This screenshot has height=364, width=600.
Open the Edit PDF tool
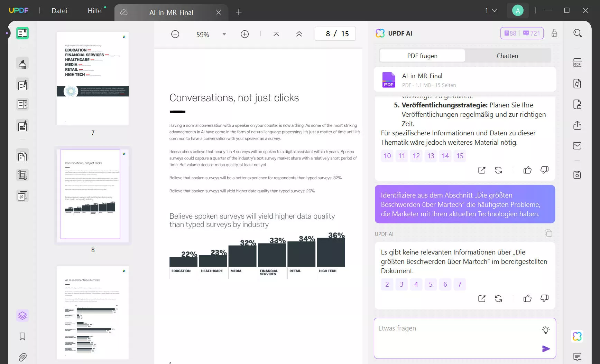point(22,85)
